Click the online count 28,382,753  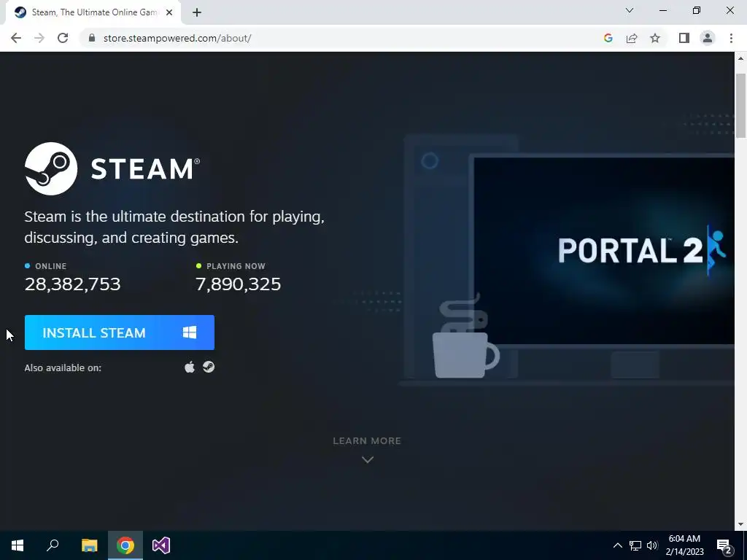tap(72, 284)
